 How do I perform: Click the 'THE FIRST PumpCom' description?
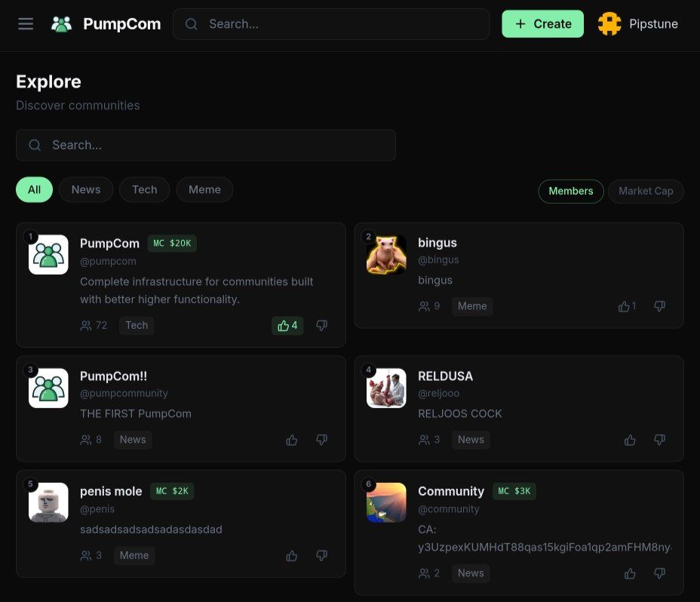tap(136, 414)
